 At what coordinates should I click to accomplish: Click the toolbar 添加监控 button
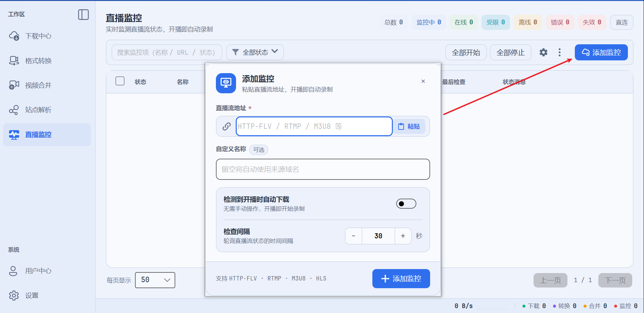tap(601, 52)
